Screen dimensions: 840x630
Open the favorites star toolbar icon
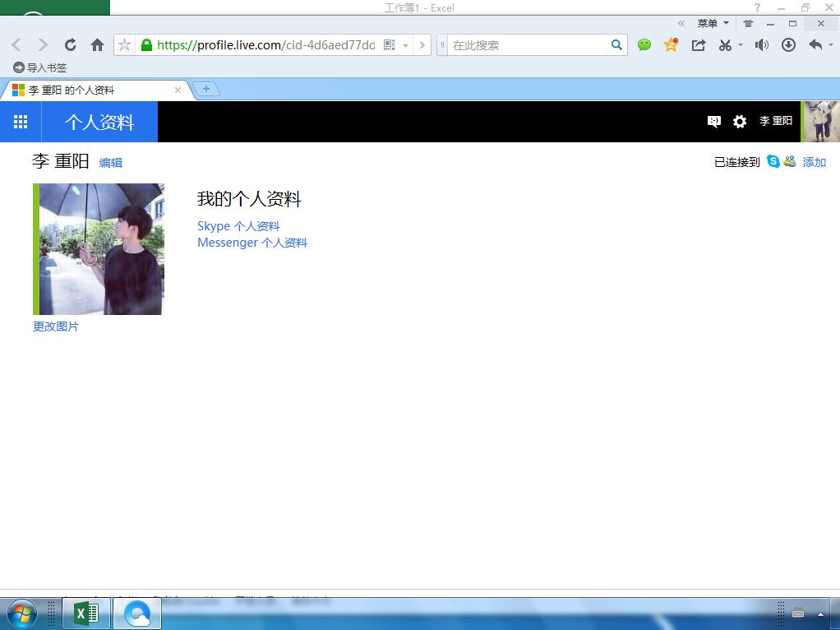coord(671,44)
